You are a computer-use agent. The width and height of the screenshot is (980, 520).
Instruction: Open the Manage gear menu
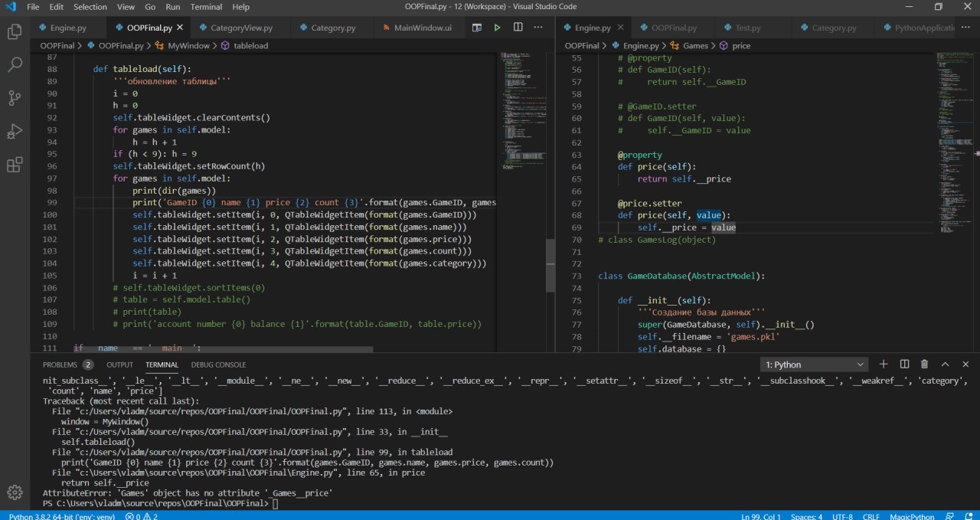point(15,491)
